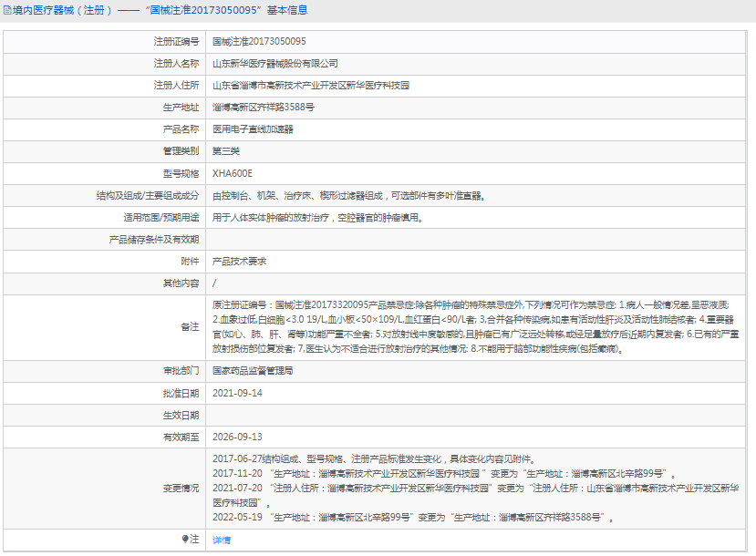Select the change entry dated "2017-11-20"
This screenshot has width=756, height=556.
(444, 474)
